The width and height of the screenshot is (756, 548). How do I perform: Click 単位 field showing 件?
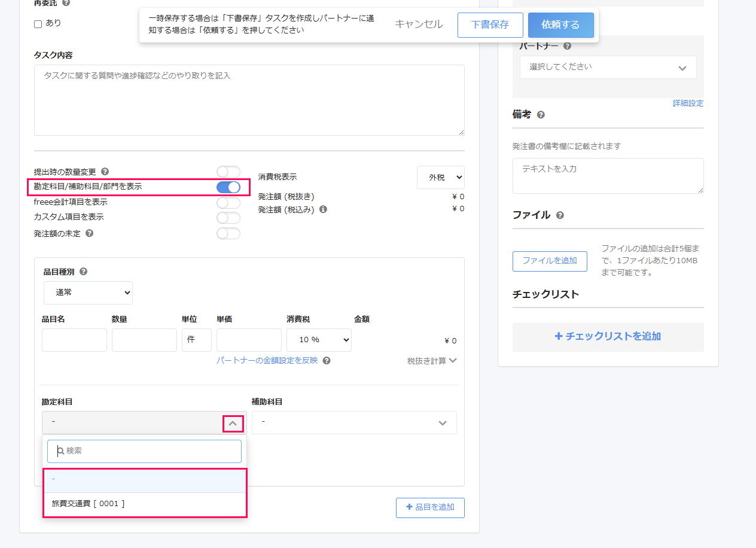pyautogui.click(x=197, y=340)
